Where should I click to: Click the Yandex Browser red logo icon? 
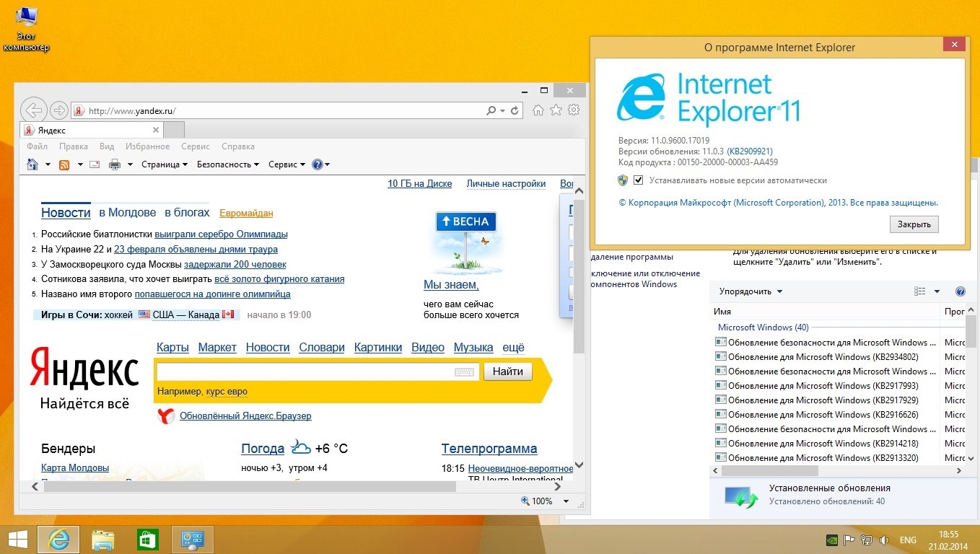(166, 415)
